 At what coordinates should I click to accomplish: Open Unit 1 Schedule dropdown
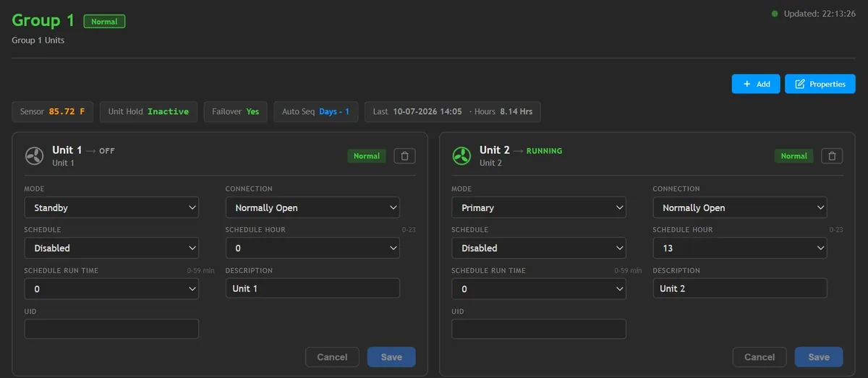111,248
